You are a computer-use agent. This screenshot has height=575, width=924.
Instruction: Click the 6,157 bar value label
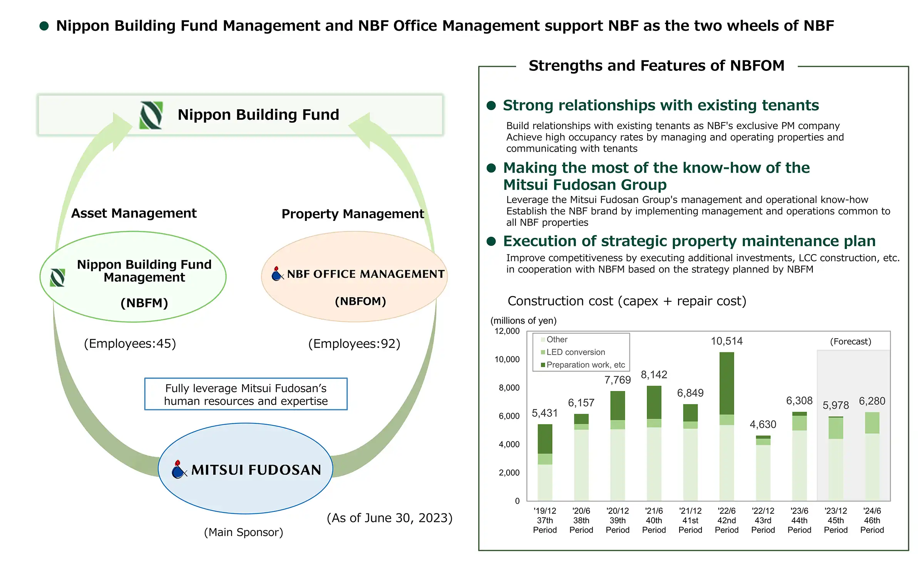[x=581, y=403]
